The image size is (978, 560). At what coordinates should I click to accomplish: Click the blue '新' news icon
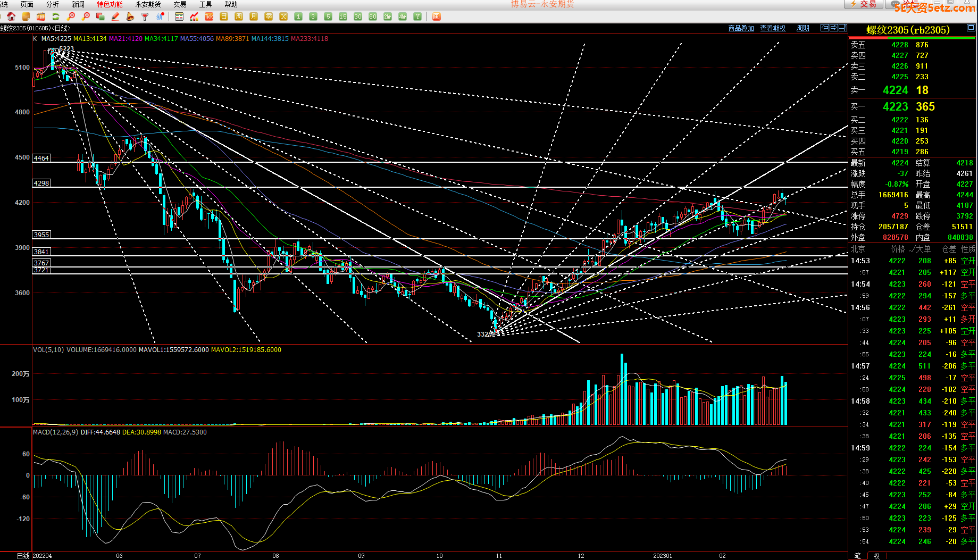coord(160,16)
